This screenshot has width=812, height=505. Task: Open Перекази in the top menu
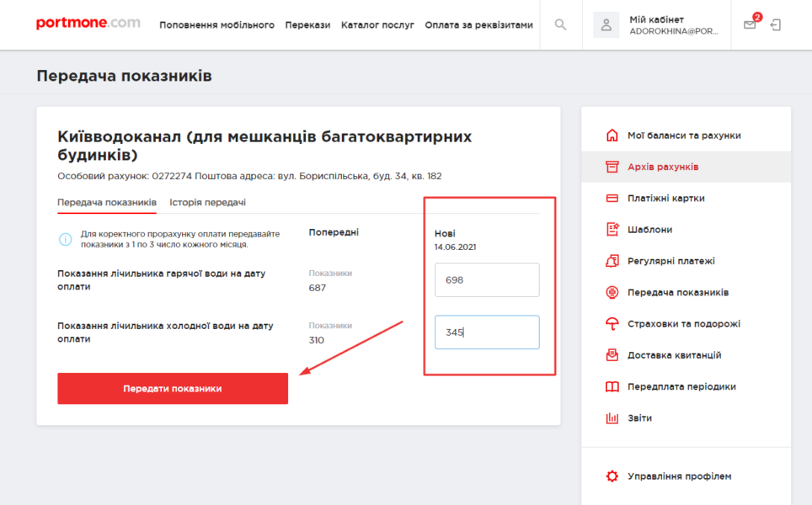pos(307,25)
